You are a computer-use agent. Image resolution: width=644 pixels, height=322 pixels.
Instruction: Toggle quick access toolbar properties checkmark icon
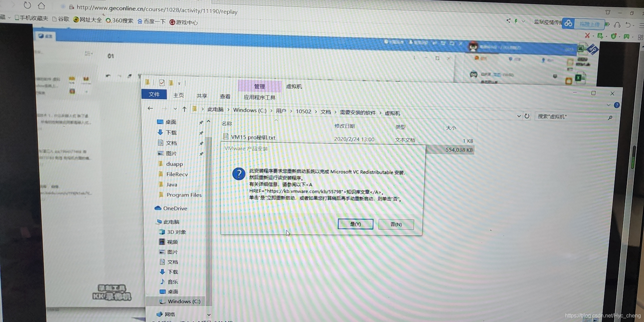click(162, 83)
